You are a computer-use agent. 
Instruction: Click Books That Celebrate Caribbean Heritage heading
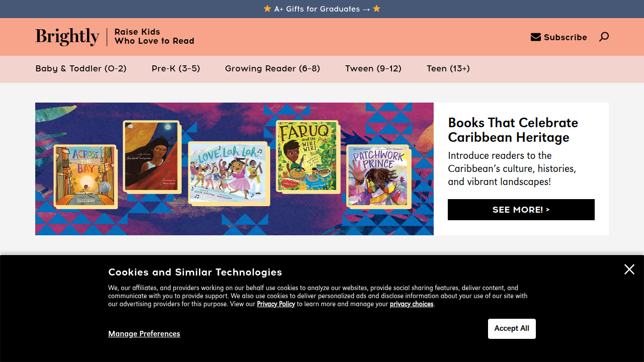click(513, 130)
